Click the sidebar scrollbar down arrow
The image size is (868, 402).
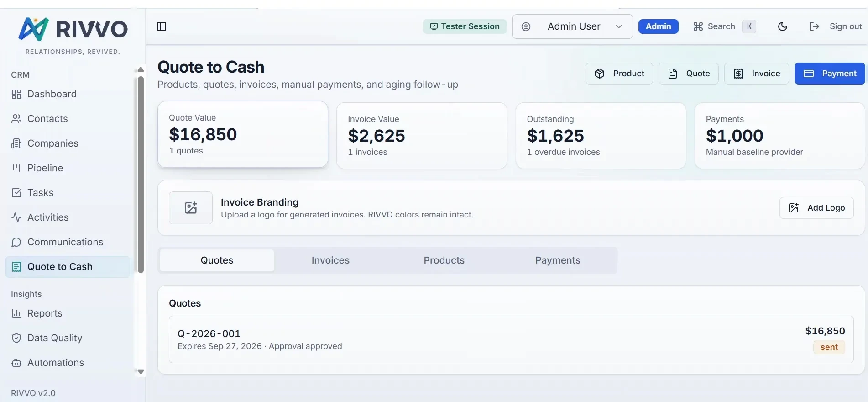(141, 372)
